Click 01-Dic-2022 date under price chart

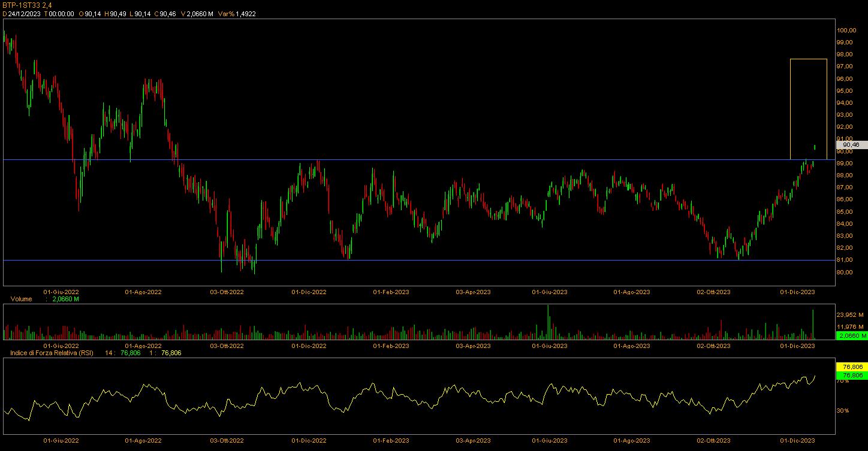point(309,292)
